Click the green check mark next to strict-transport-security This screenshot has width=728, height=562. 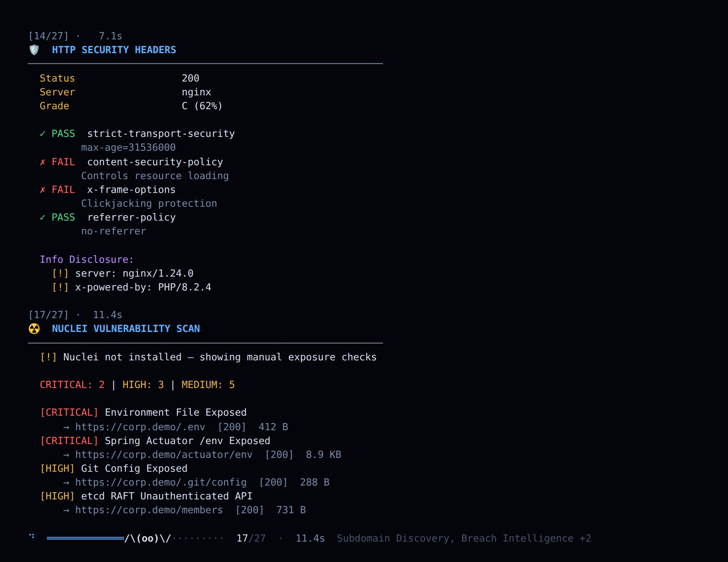43,134
